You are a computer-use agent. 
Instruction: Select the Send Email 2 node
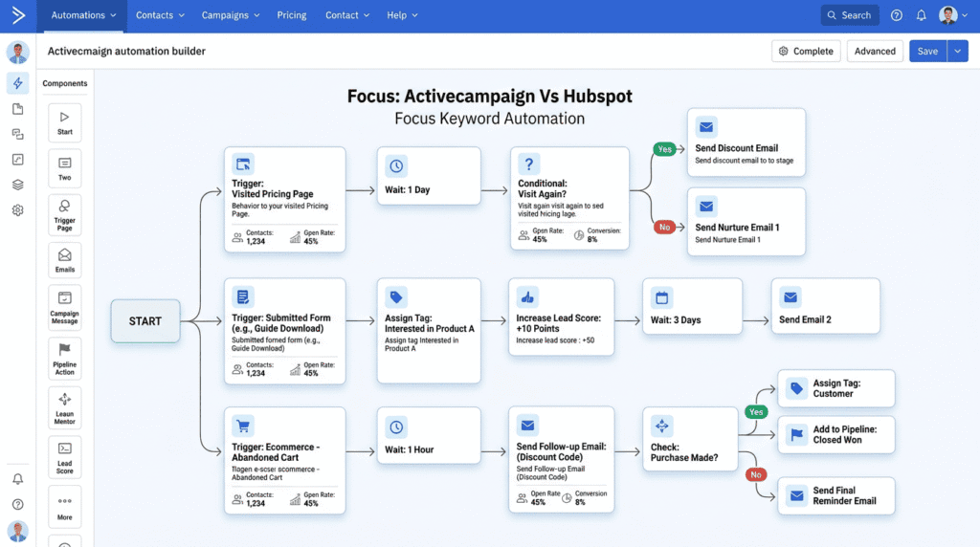pyautogui.click(x=826, y=306)
